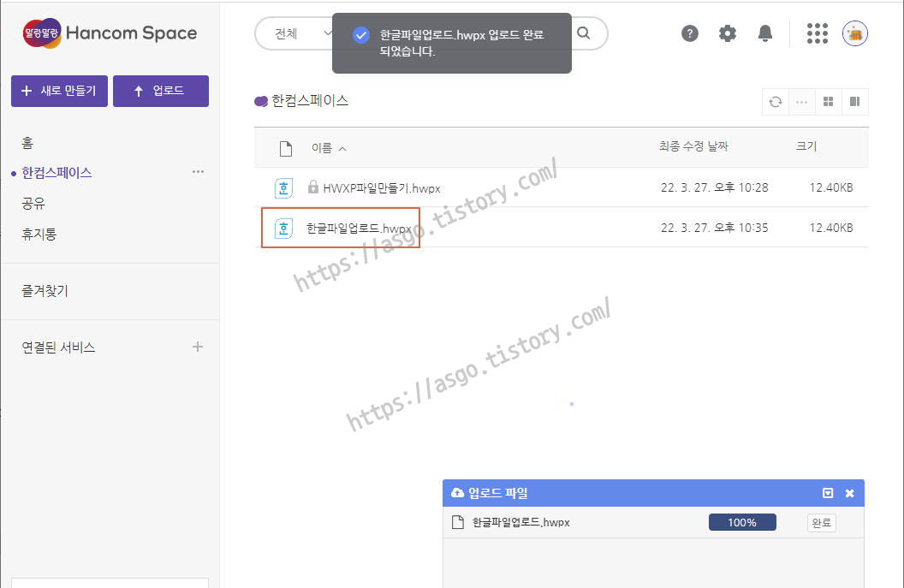
Task: Open the user profile avatar
Action: pyautogui.click(x=854, y=33)
